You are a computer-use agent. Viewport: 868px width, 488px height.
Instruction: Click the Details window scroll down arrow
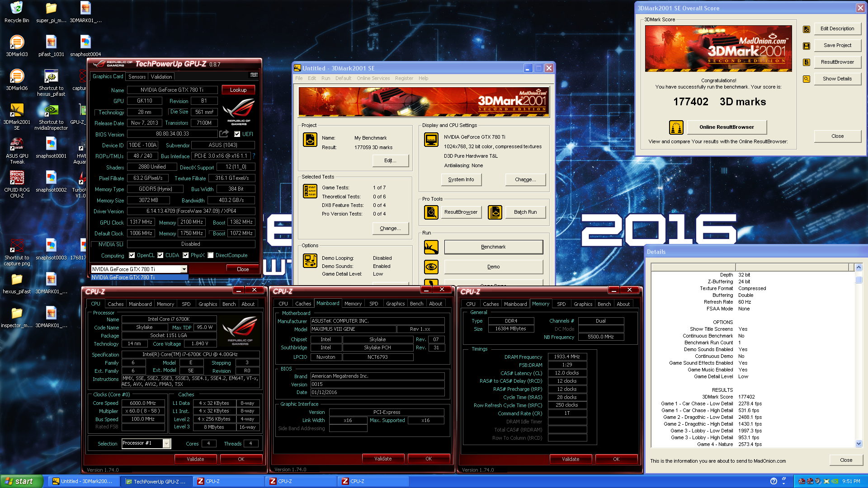point(859,444)
